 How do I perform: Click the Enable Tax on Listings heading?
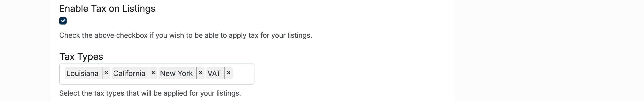(x=107, y=9)
